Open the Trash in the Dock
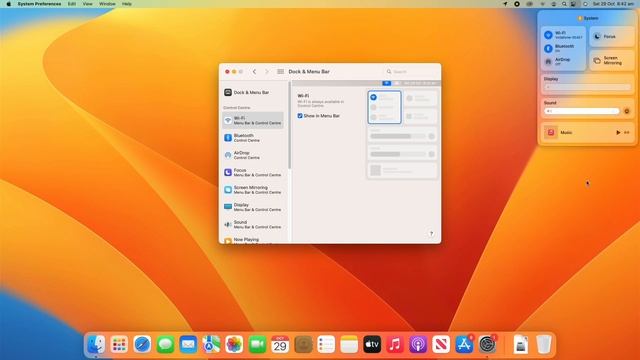Screen dimensions: 640x360 click(x=544, y=344)
